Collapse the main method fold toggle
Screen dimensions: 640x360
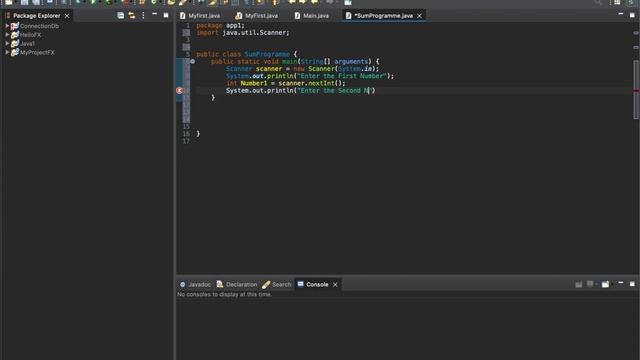point(193,62)
